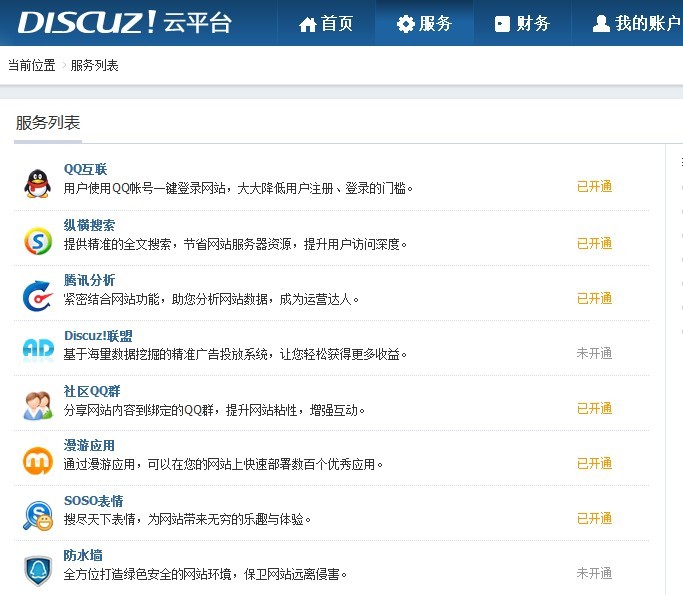Click 已开通 status for 腾讯分析

pyautogui.click(x=595, y=298)
